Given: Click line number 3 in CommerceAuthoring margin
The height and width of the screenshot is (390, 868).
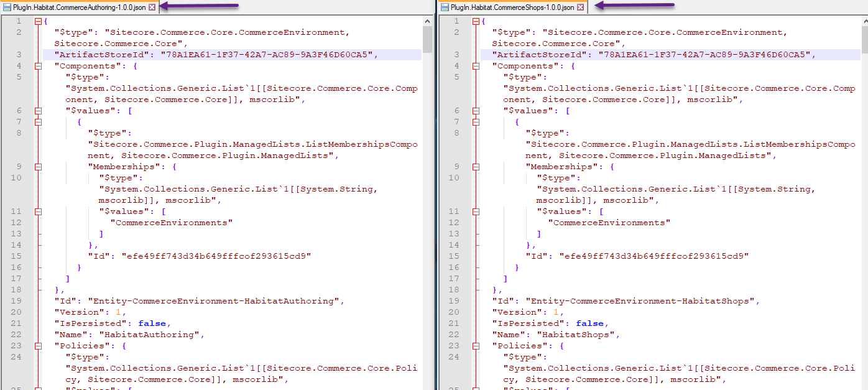Looking at the screenshot, I should tap(19, 55).
